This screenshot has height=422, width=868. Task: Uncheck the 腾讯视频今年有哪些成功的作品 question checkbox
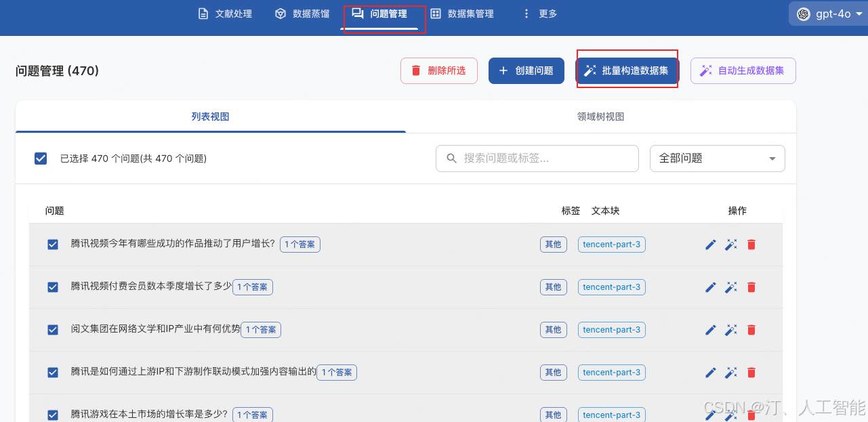coord(53,245)
